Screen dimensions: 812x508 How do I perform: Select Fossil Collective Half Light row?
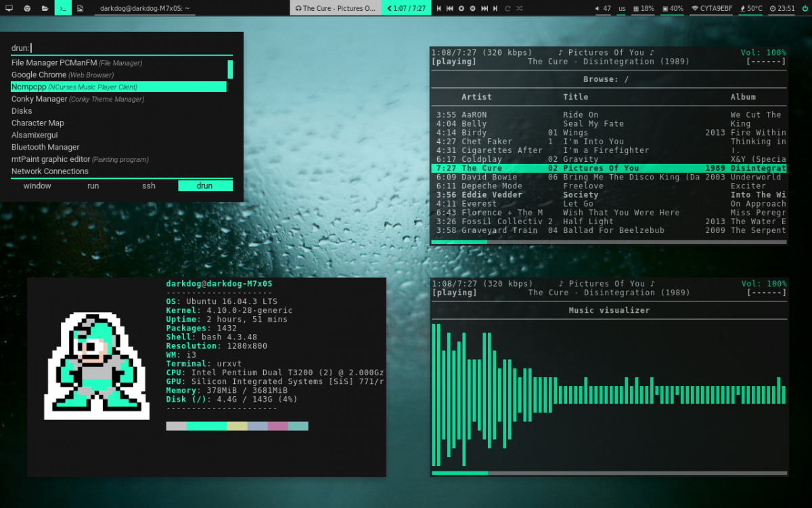click(609, 221)
